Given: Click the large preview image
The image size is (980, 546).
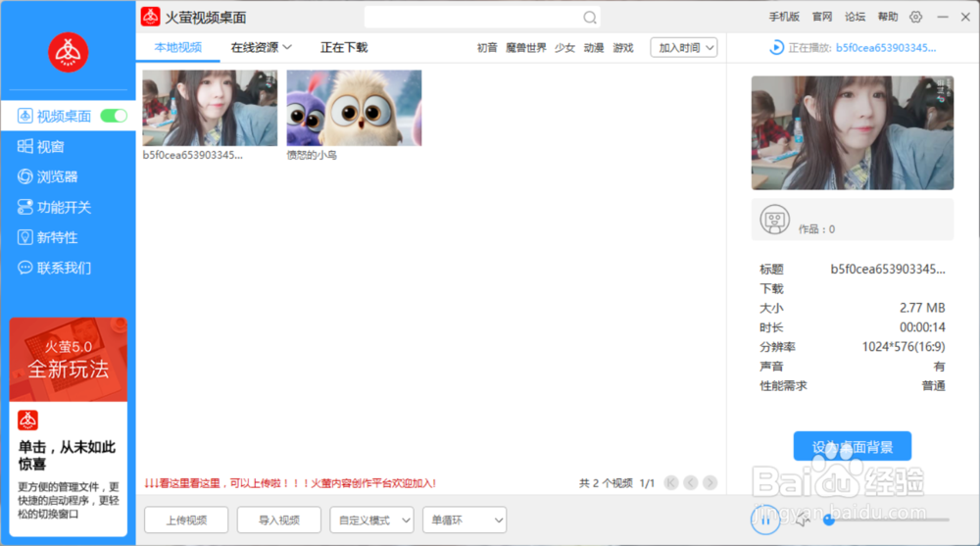Looking at the screenshot, I should point(853,132).
